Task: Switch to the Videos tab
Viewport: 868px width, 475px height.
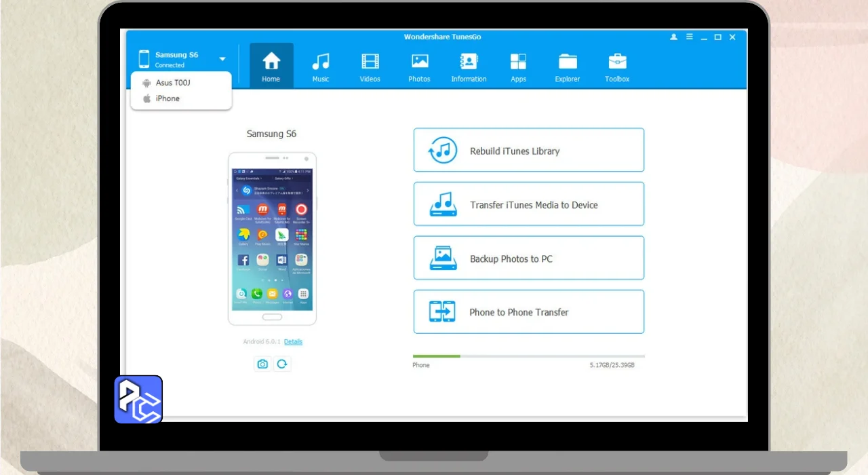Action: 370,67
